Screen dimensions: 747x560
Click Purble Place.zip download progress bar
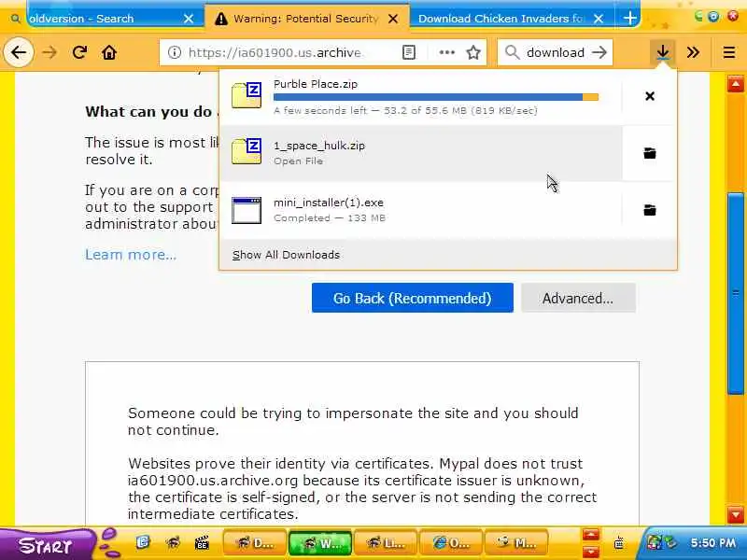(436, 97)
